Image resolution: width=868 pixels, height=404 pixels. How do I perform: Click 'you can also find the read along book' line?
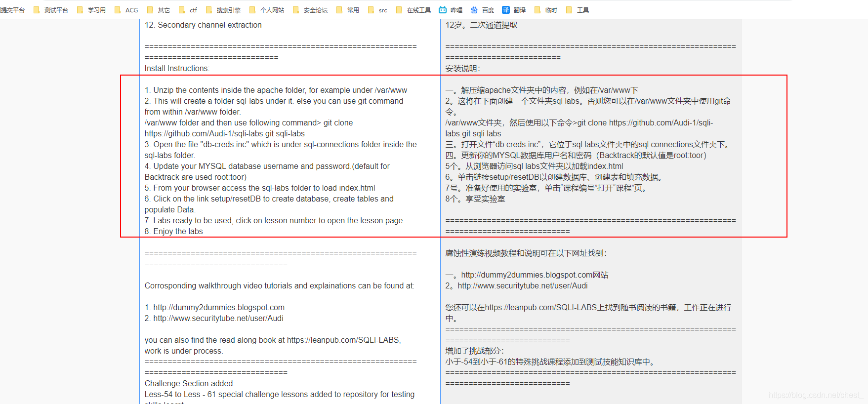273,340
